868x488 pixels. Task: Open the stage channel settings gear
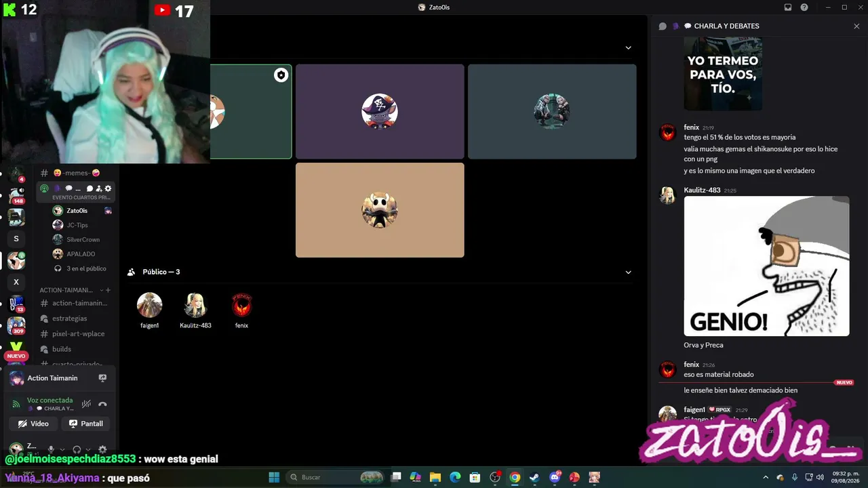coord(108,188)
